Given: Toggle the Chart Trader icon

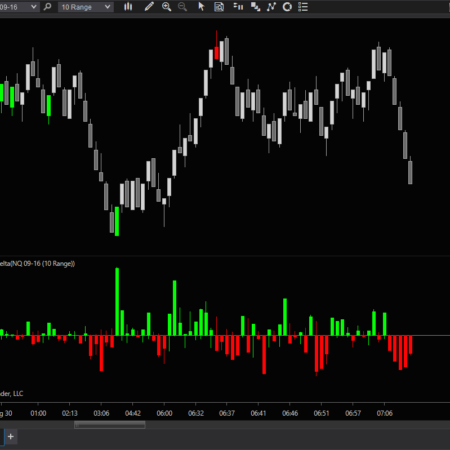Looking at the screenshot, I should (x=238, y=7).
